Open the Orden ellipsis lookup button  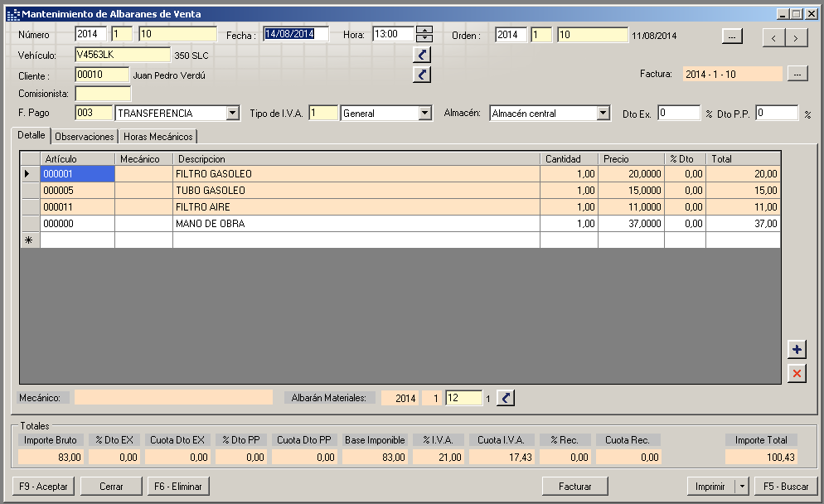(732, 36)
